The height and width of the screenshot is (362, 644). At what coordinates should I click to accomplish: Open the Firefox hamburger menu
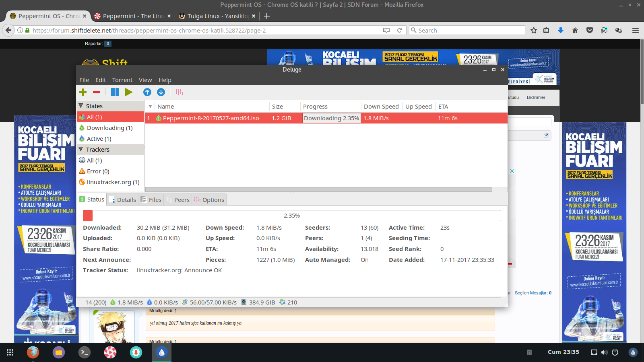point(636,31)
